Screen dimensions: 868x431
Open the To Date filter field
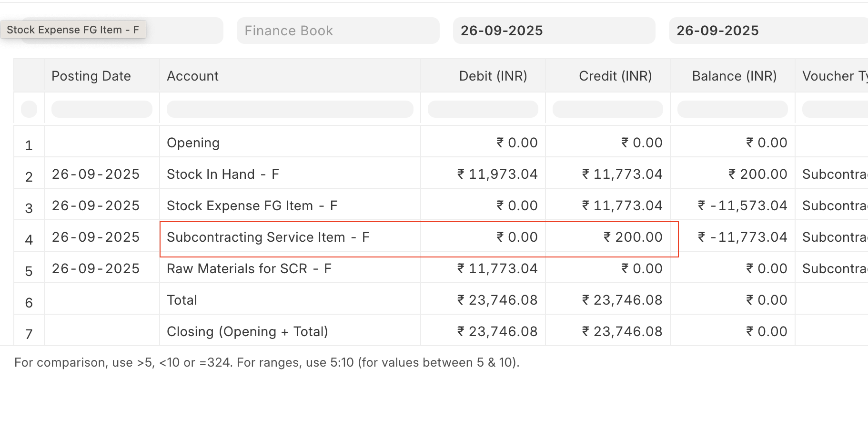tap(767, 31)
